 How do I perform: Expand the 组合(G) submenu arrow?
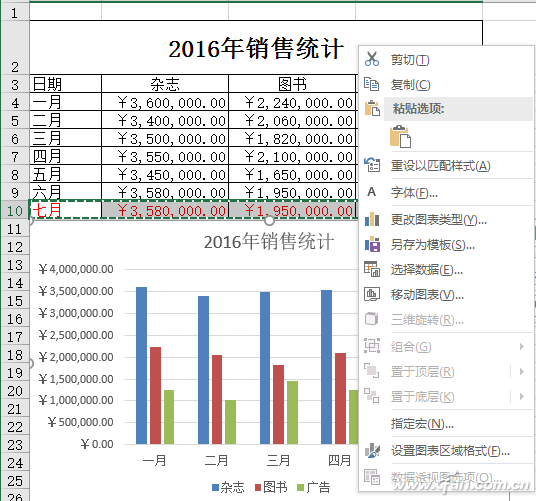point(522,347)
